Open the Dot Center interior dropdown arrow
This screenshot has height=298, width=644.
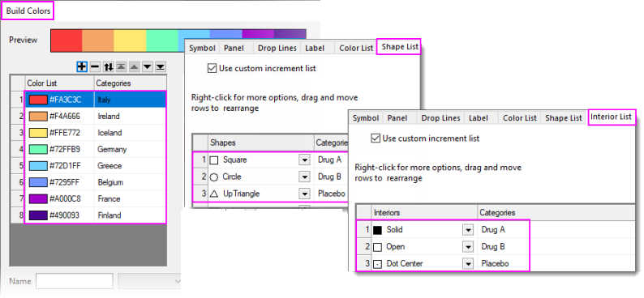(468, 264)
